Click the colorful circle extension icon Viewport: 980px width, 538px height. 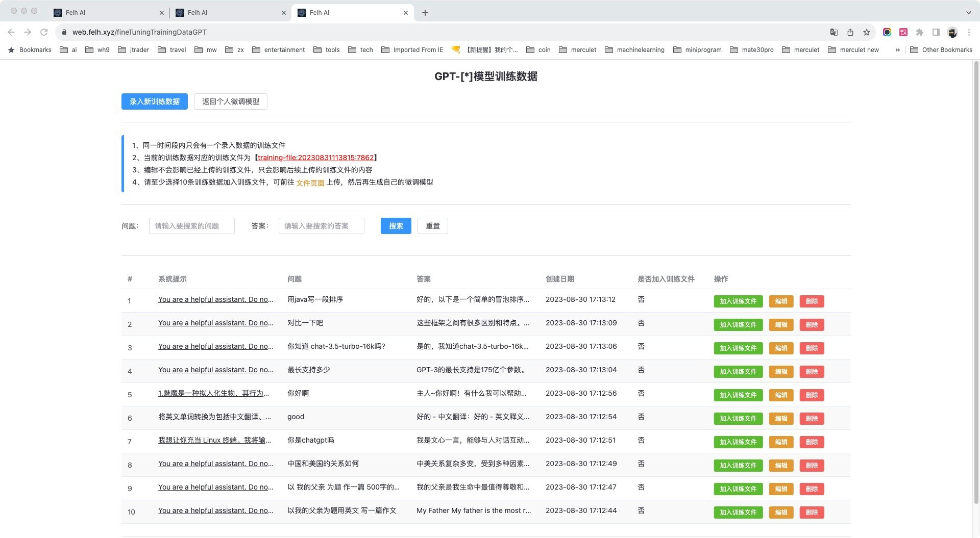pyautogui.click(x=887, y=32)
